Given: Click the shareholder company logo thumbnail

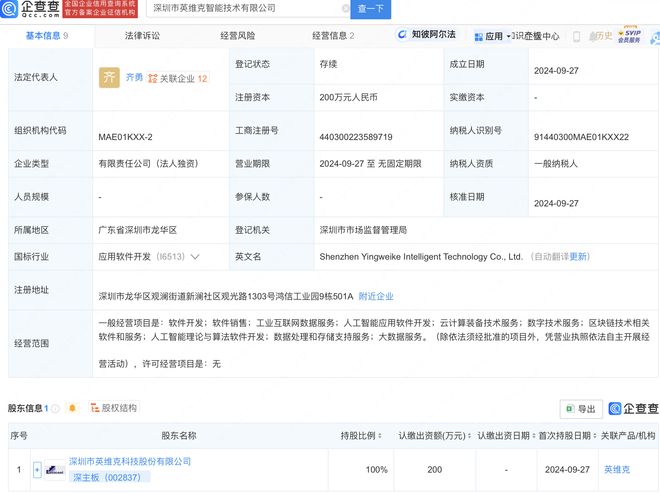Looking at the screenshot, I should pos(55,470).
